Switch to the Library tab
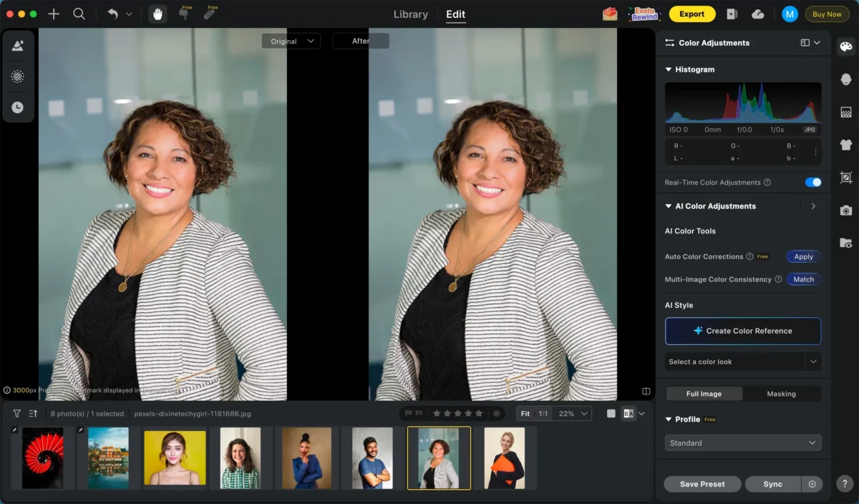 click(411, 14)
